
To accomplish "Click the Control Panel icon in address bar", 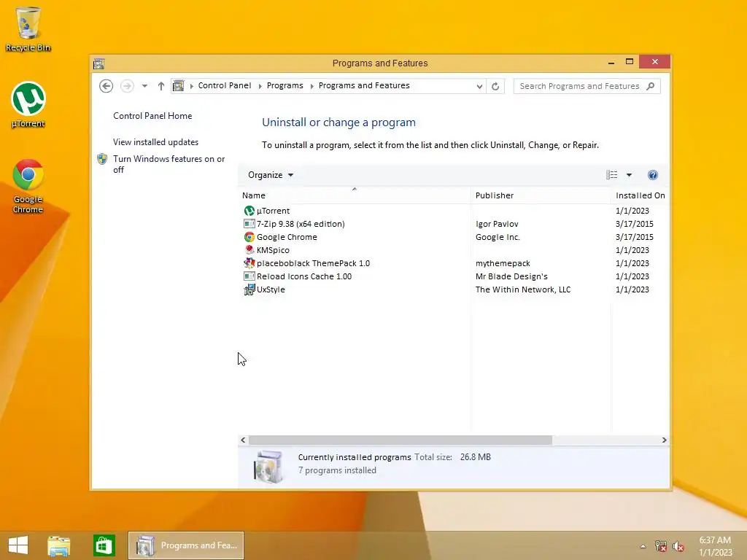I will coord(178,86).
